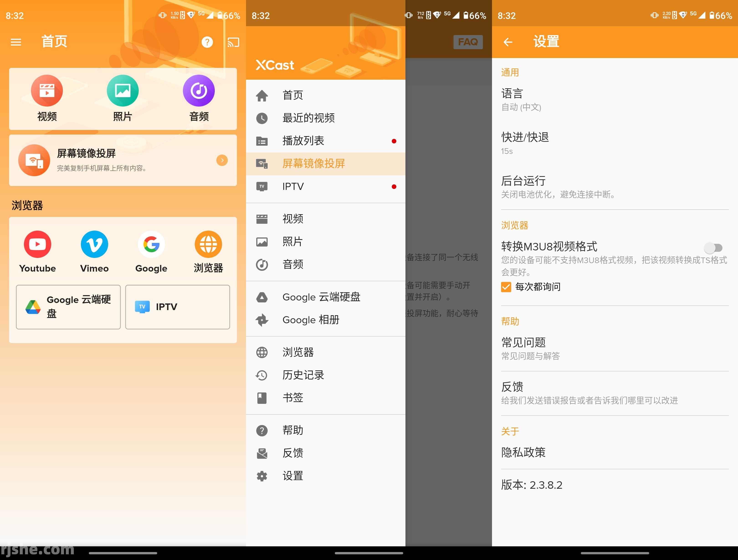Uncheck the 每次都询问 checkbox
Screen dimensions: 738x560
506,287
